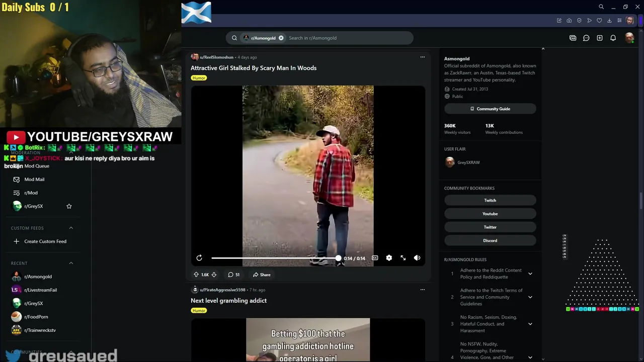Open r/Mod in sidebar
Image resolution: width=644 pixels, height=362 pixels.
(x=31, y=193)
